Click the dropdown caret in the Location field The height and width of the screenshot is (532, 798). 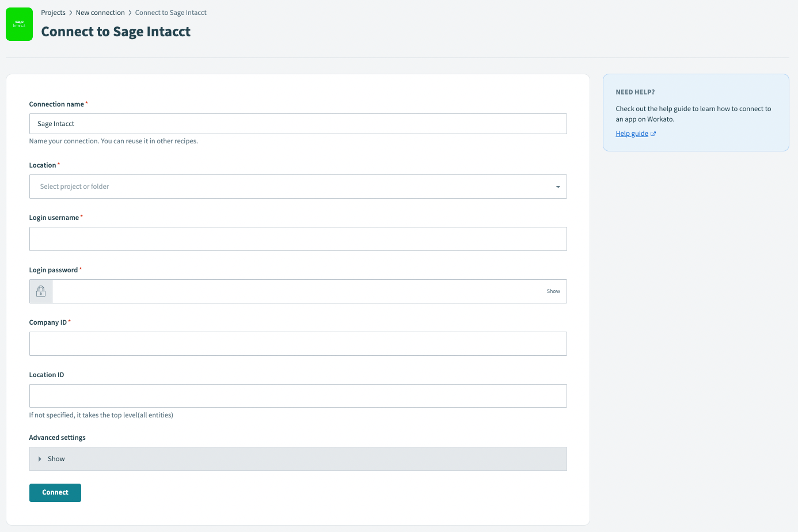click(x=557, y=187)
